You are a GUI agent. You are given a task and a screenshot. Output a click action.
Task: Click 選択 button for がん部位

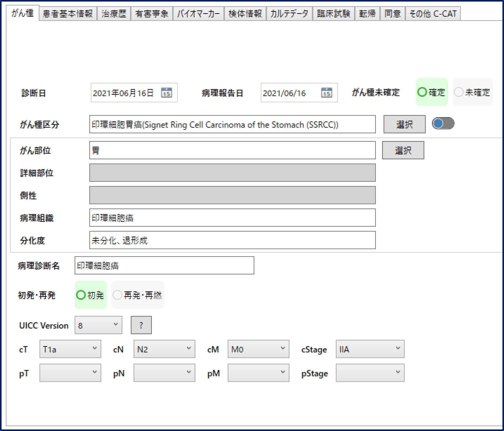coord(403,150)
